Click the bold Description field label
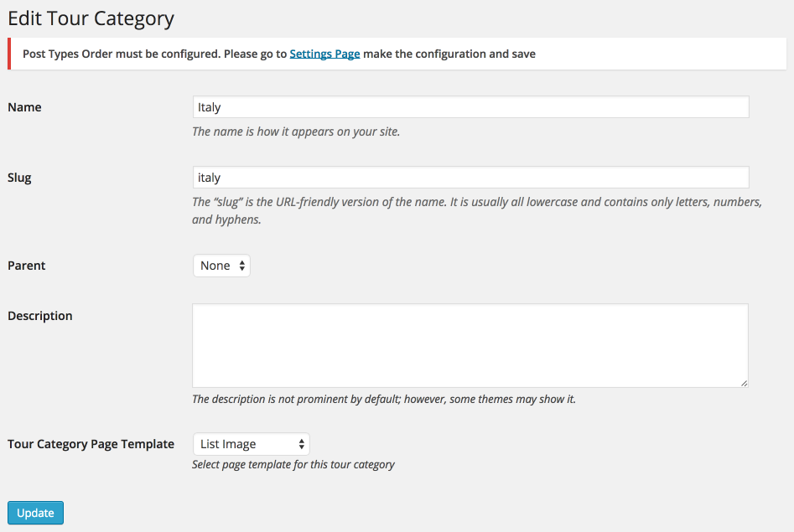Viewport: 794px width, 532px height. click(x=40, y=316)
